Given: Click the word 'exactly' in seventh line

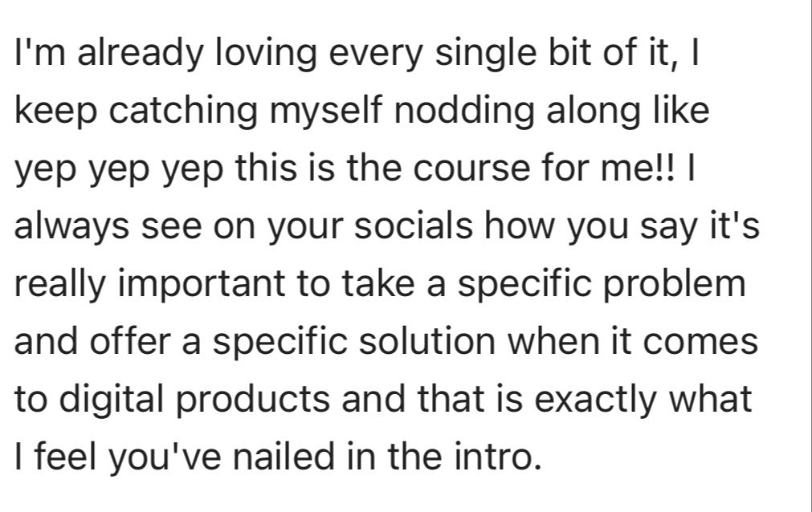Looking at the screenshot, I should pos(595,400).
